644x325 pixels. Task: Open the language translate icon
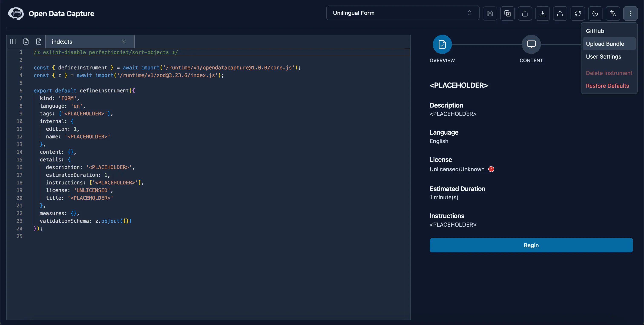point(613,13)
